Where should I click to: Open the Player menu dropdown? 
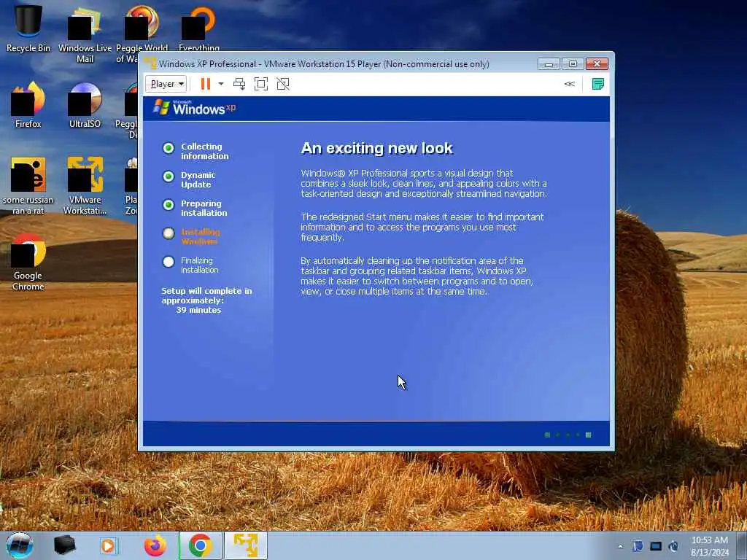pyautogui.click(x=166, y=84)
